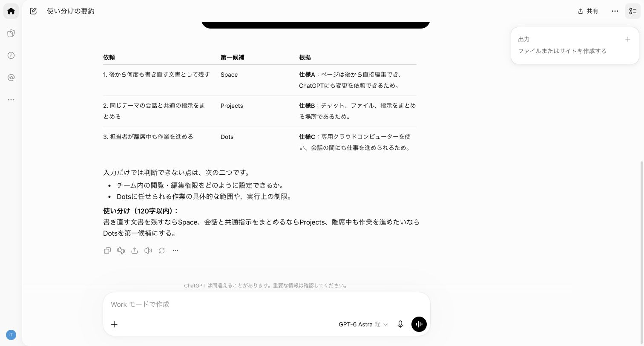
Task: Click the Dots cell in 第一候補 column
Action: (x=227, y=137)
